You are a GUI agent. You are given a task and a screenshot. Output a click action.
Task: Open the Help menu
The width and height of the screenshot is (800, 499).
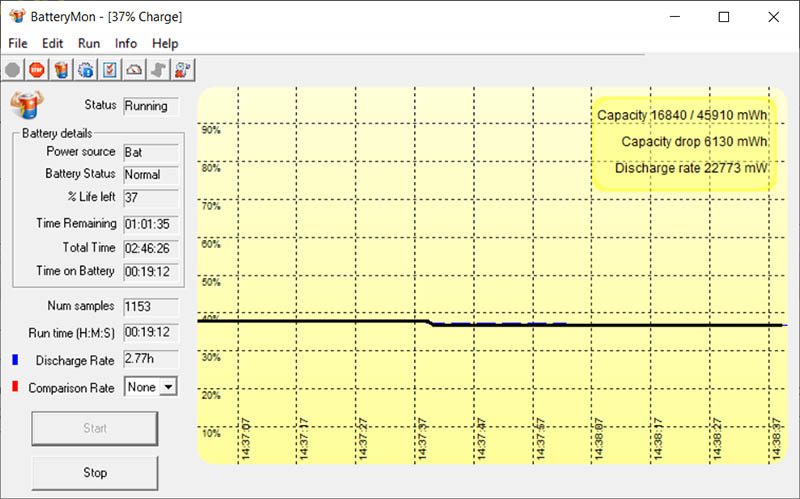click(x=165, y=43)
